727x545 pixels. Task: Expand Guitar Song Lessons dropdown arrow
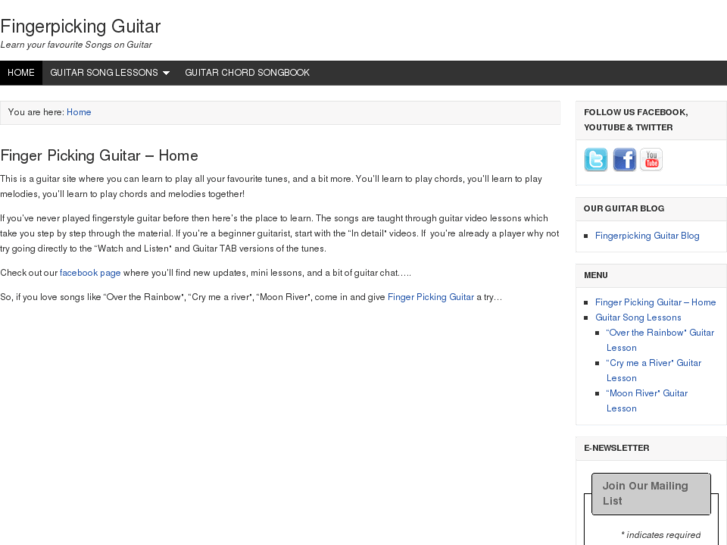click(x=166, y=73)
